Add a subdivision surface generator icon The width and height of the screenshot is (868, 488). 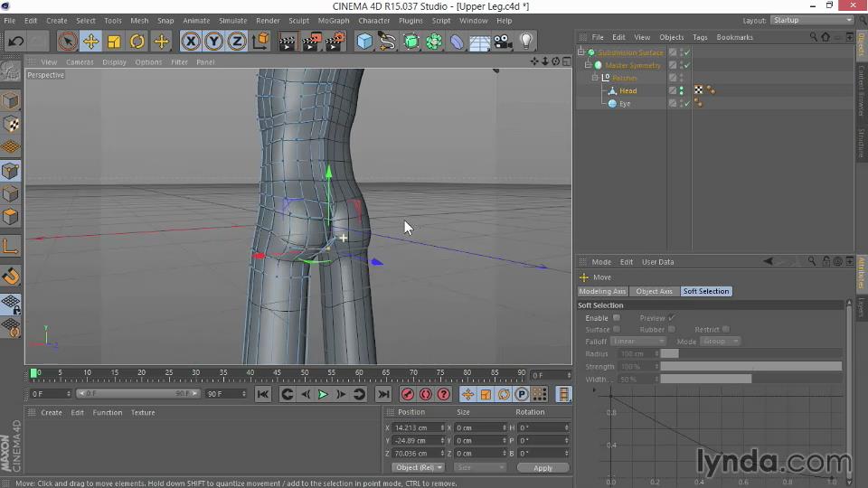click(x=410, y=41)
